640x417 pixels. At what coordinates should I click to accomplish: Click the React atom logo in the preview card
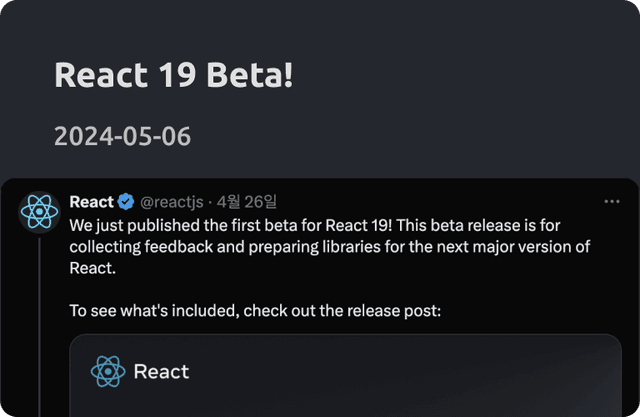pos(108,371)
